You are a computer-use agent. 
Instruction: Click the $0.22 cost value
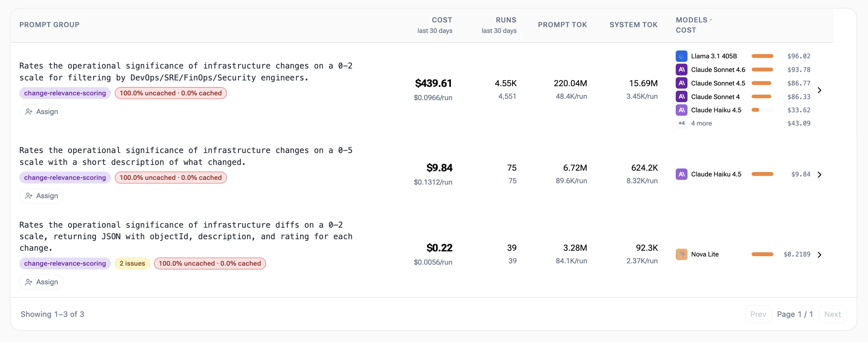click(x=439, y=248)
